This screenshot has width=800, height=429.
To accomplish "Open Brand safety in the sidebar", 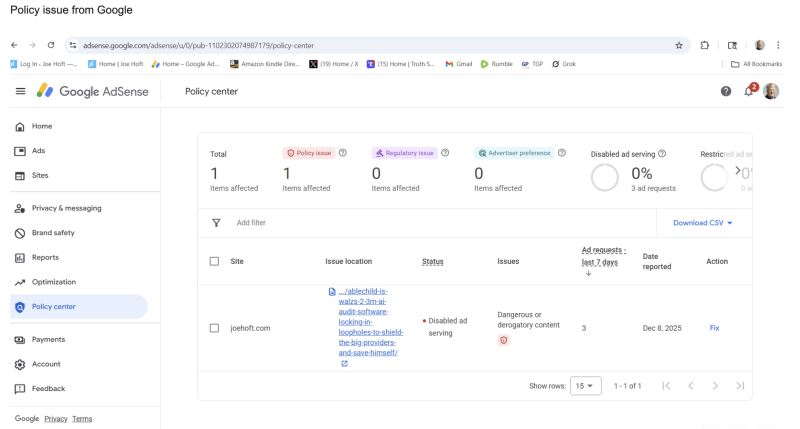I will pos(53,233).
